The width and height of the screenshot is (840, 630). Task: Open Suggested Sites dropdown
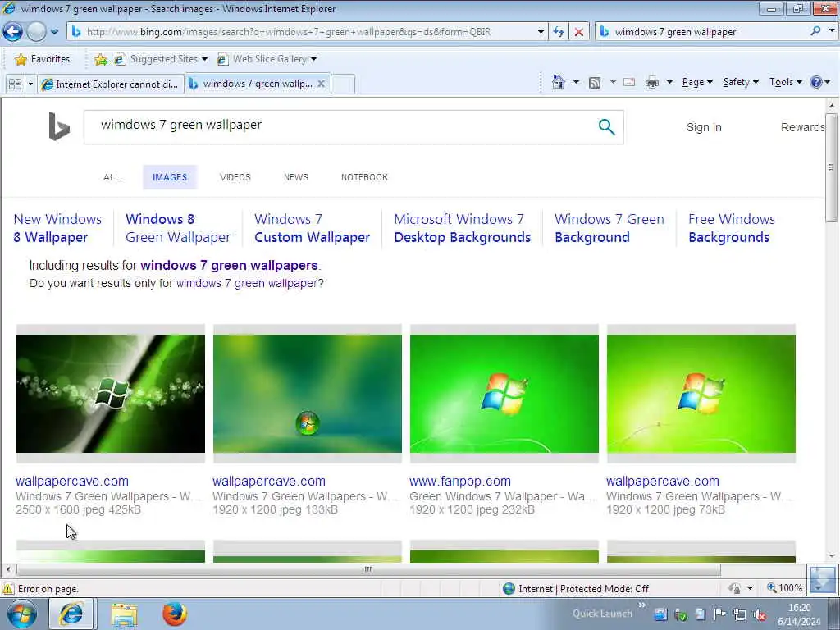coord(162,59)
